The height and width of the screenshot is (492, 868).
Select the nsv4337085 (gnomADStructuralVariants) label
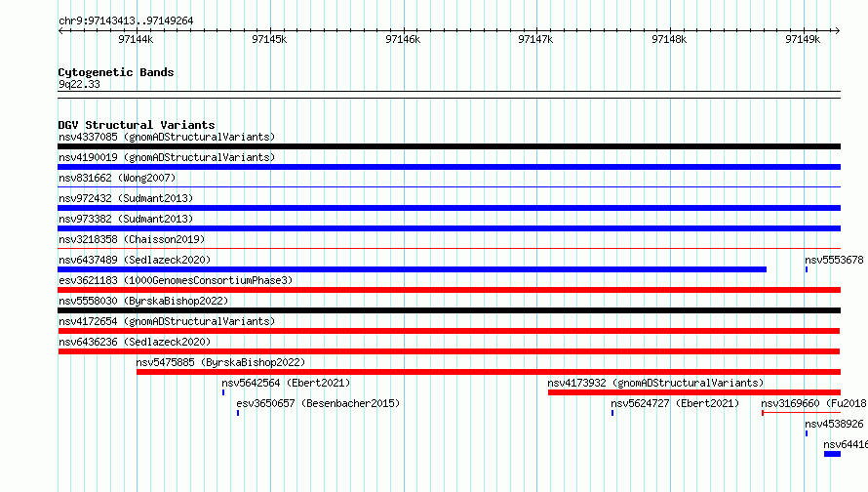tap(167, 137)
